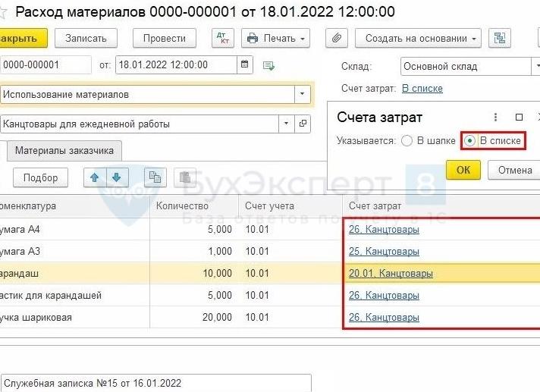Open cost account link for Бумага А4
This screenshot has height=392, width=540.
point(384,229)
